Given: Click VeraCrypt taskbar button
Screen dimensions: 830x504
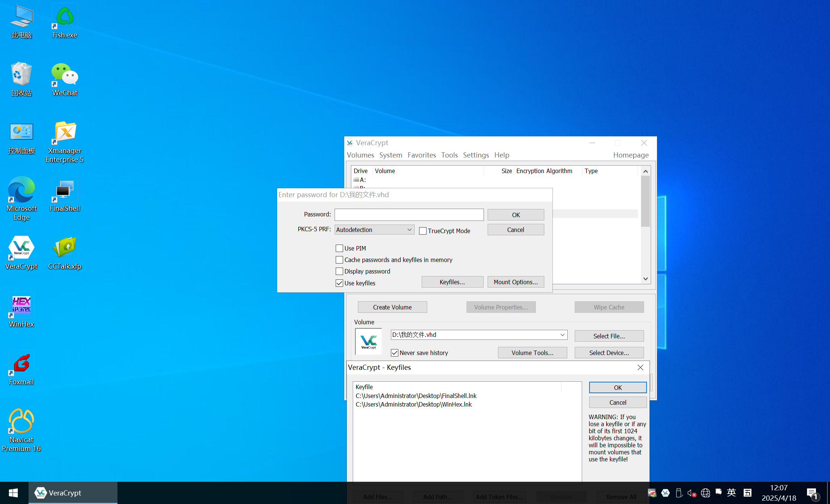Looking at the screenshot, I should click(x=73, y=493).
